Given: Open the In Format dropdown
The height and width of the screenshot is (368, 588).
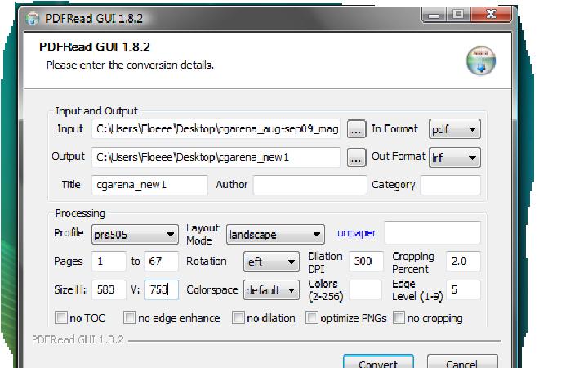Looking at the screenshot, I should tap(455, 129).
